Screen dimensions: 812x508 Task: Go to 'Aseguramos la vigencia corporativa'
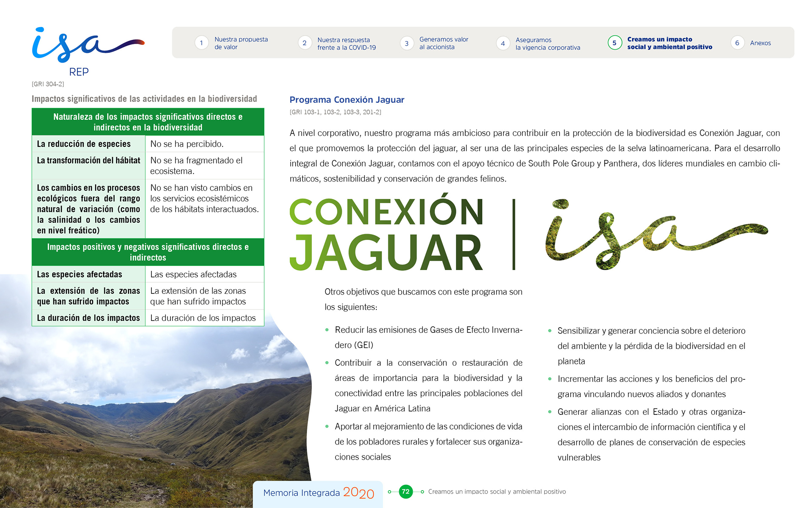click(x=548, y=44)
